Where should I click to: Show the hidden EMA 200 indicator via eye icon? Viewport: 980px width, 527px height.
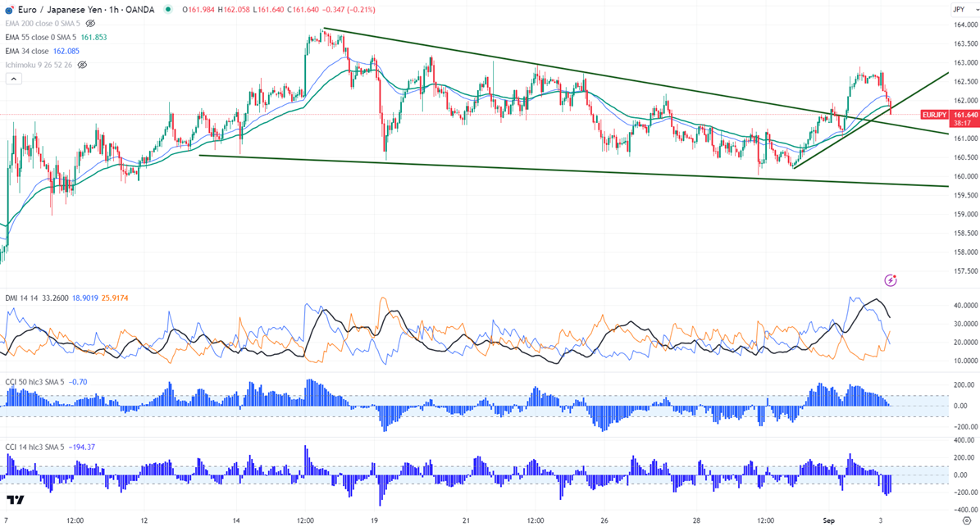91,24
